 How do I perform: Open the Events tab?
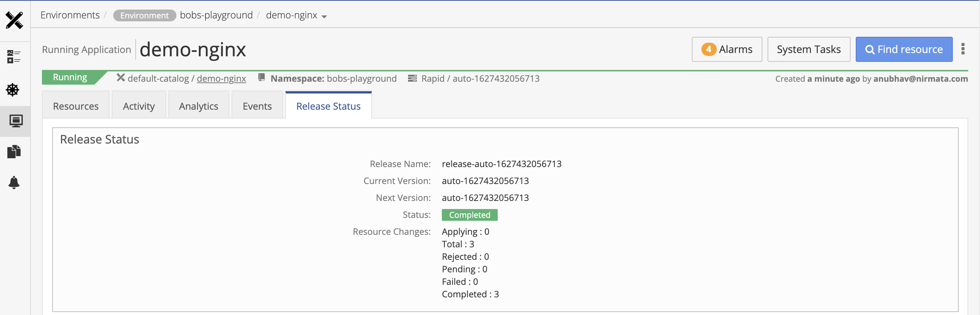(257, 106)
